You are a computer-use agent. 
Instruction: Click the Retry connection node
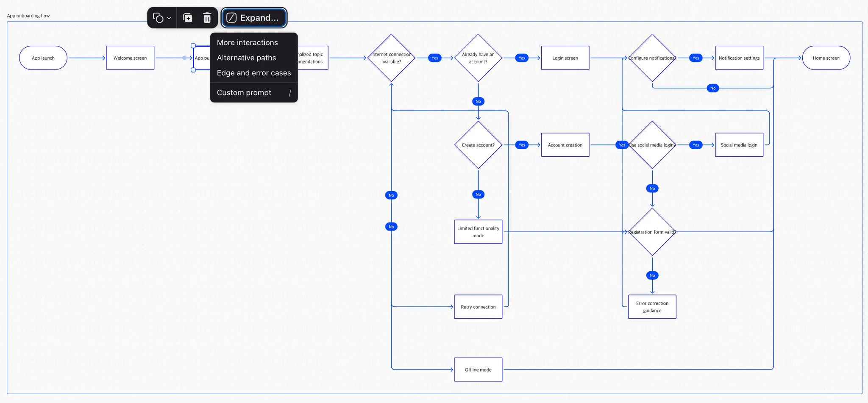tap(478, 307)
